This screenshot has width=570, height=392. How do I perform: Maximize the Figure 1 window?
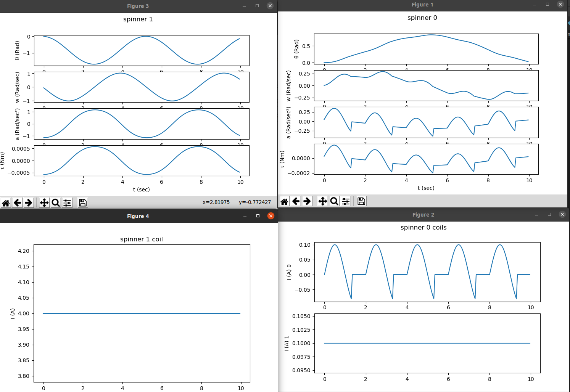[547, 4]
